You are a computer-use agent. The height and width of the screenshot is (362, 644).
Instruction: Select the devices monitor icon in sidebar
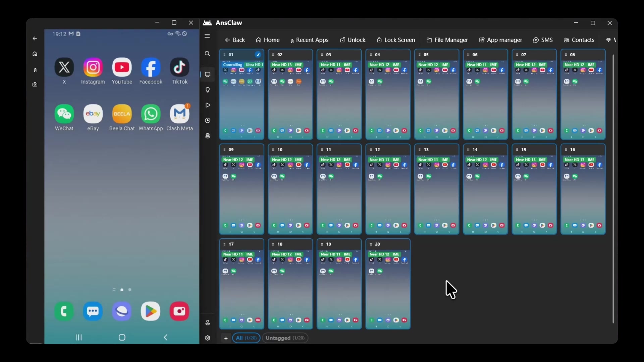coord(208,74)
